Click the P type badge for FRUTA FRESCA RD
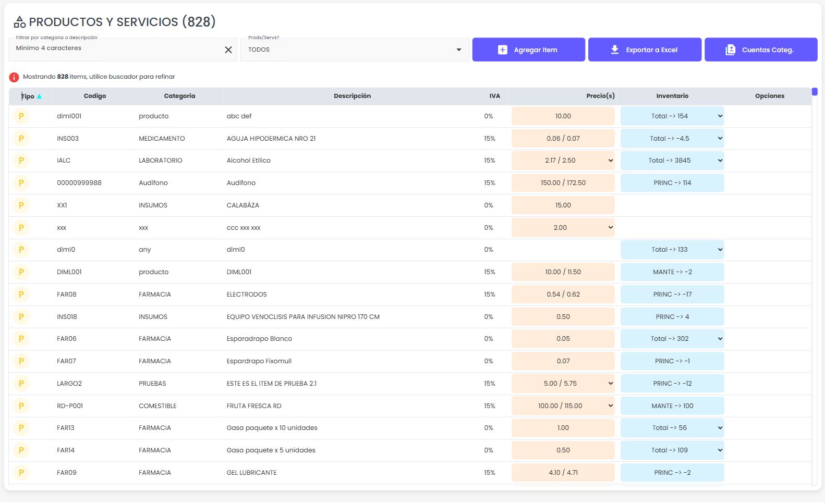 tap(21, 406)
